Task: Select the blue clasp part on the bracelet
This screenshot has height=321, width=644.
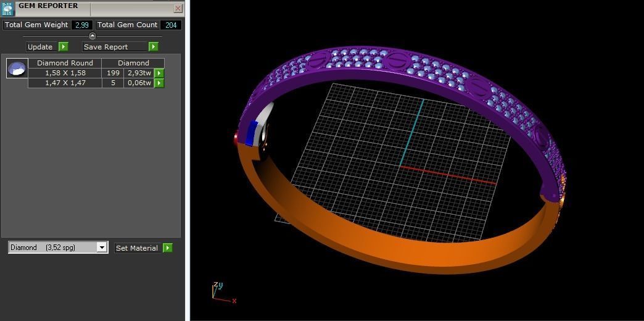Action: coord(250,133)
